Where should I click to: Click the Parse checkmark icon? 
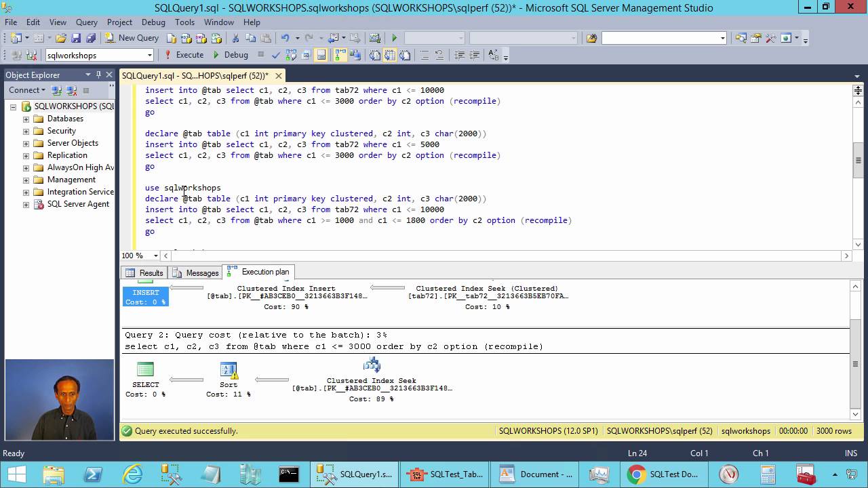click(x=276, y=55)
